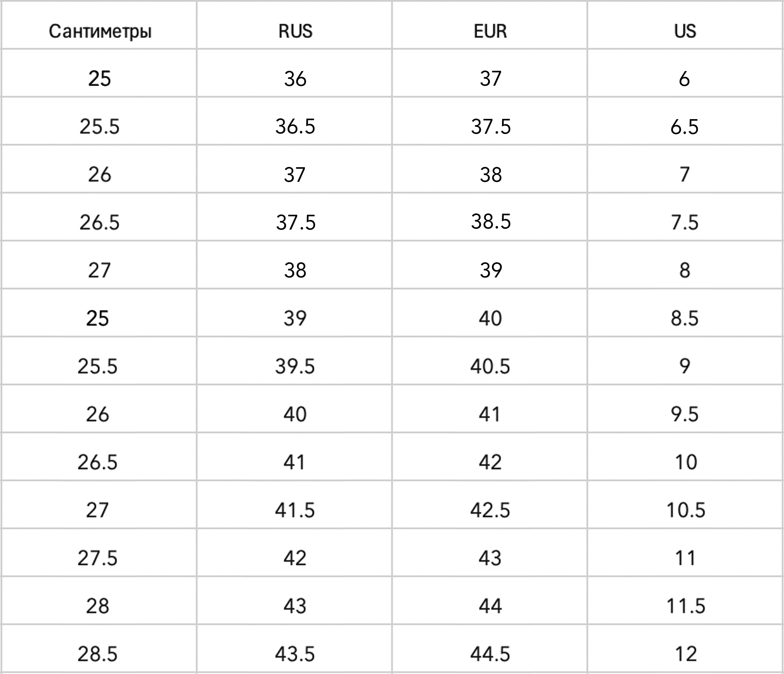Select the RUS column header
The width and height of the screenshot is (784, 674).
pos(295,31)
